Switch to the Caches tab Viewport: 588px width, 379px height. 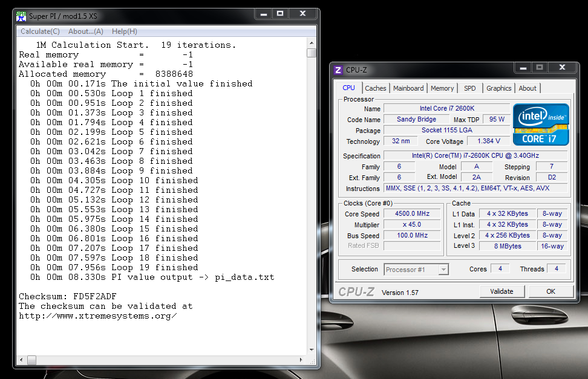pos(376,88)
